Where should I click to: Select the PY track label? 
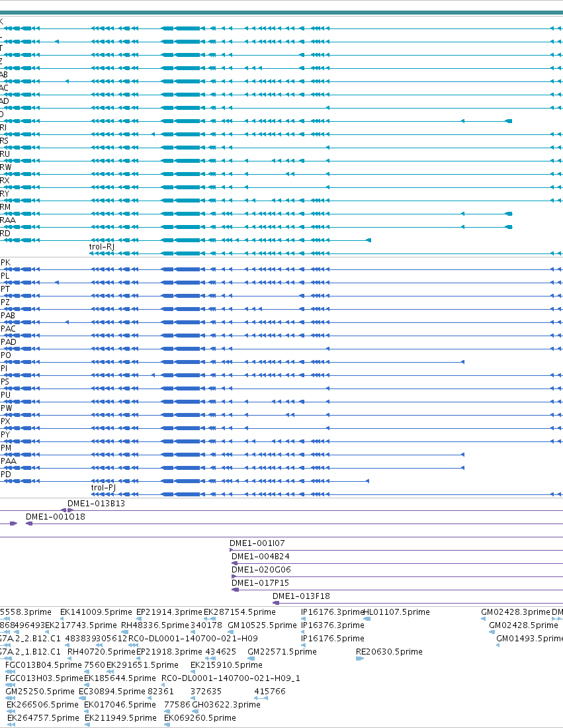point(5,435)
